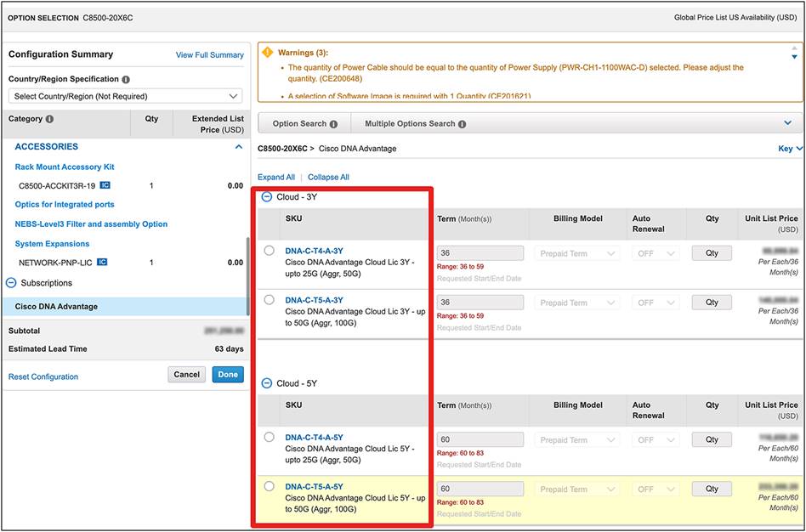
Task: Click the IC badge next to C8500-ACCKIT3R-19
Action: (105, 185)
